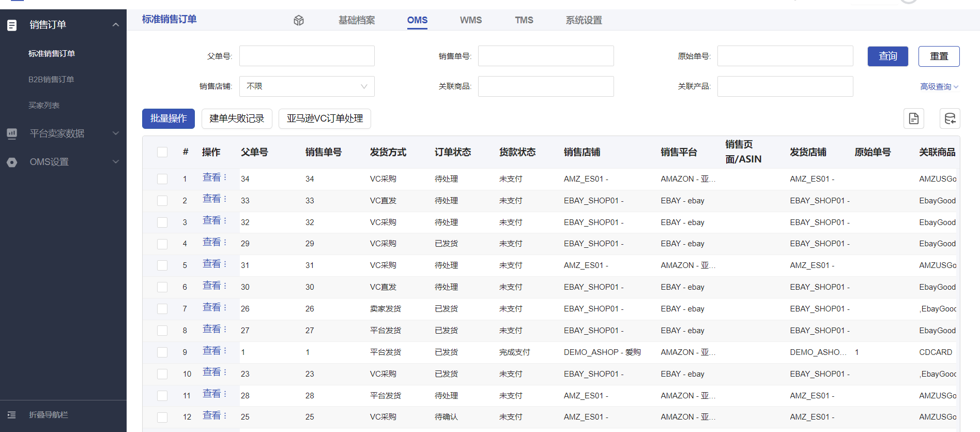Click the OMS设置 gear icon
Screen dimensions: 980x432
pos(12,162)
